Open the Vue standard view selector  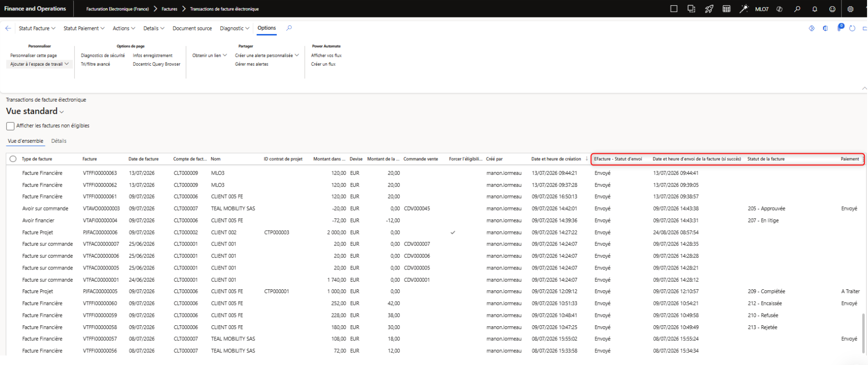[x=35, y=111]
